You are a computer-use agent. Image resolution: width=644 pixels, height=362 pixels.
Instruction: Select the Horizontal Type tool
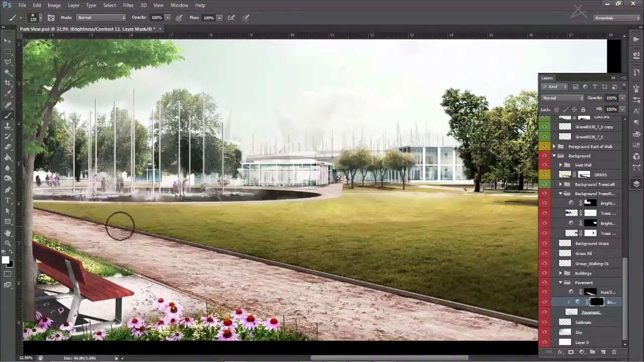point(8,200)
